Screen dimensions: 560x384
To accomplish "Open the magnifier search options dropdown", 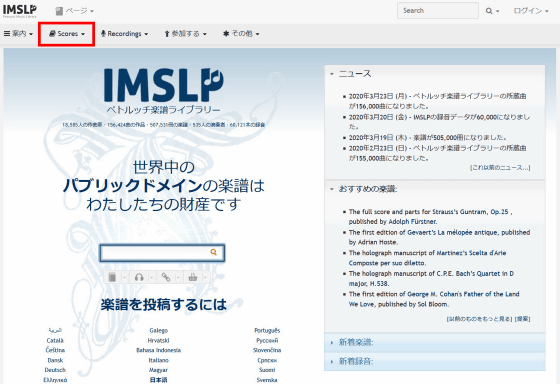I will tap(492, 11).
